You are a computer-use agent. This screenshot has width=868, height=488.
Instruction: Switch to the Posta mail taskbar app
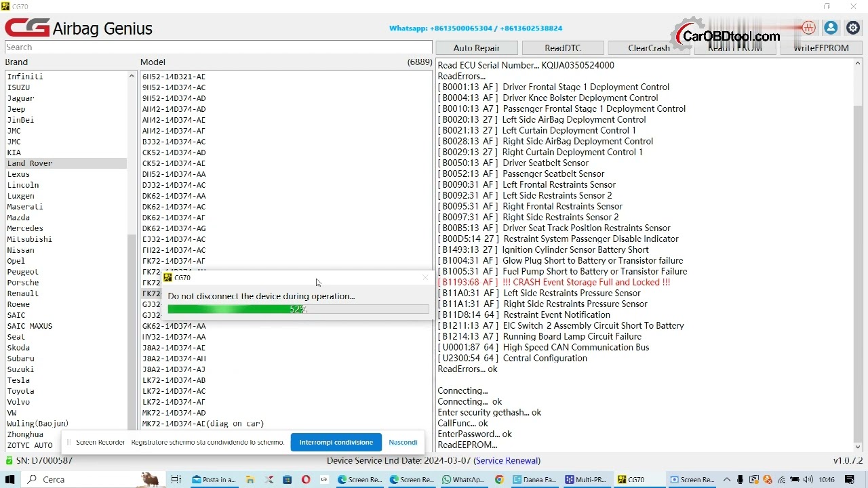pos(214,479)
